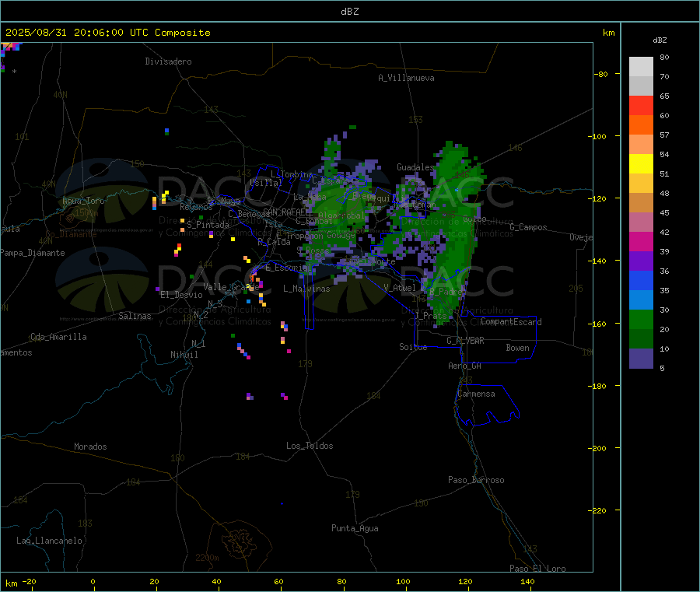Click the '5' value at legend bottom
The image size is (700, 592).
click(662, 368)
